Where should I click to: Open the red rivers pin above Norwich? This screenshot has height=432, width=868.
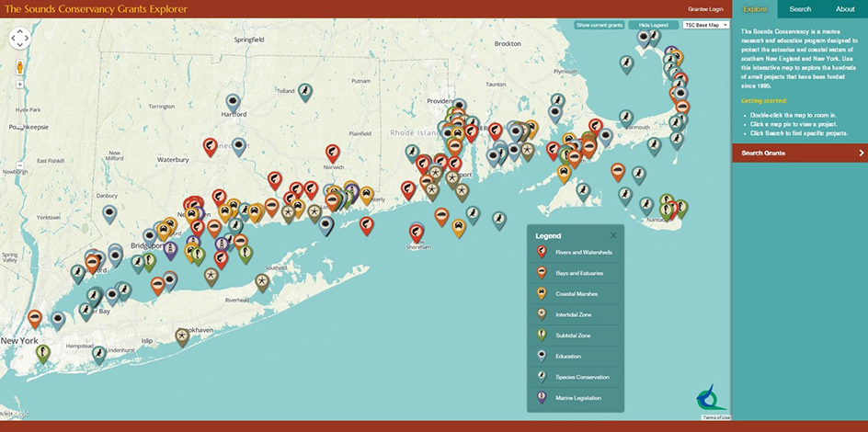332,152
